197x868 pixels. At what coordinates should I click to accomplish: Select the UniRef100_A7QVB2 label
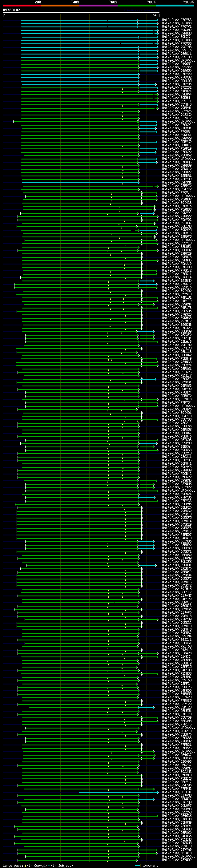point(177,78)
